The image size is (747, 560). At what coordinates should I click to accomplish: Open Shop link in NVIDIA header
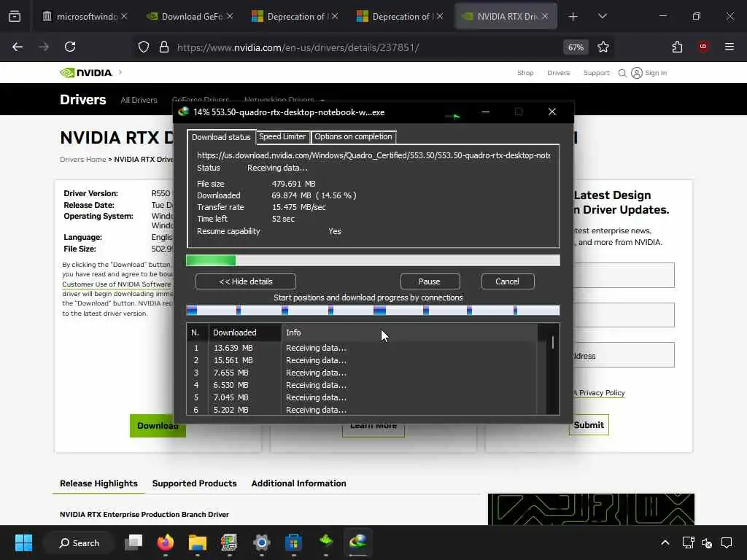tap(525, 73)
